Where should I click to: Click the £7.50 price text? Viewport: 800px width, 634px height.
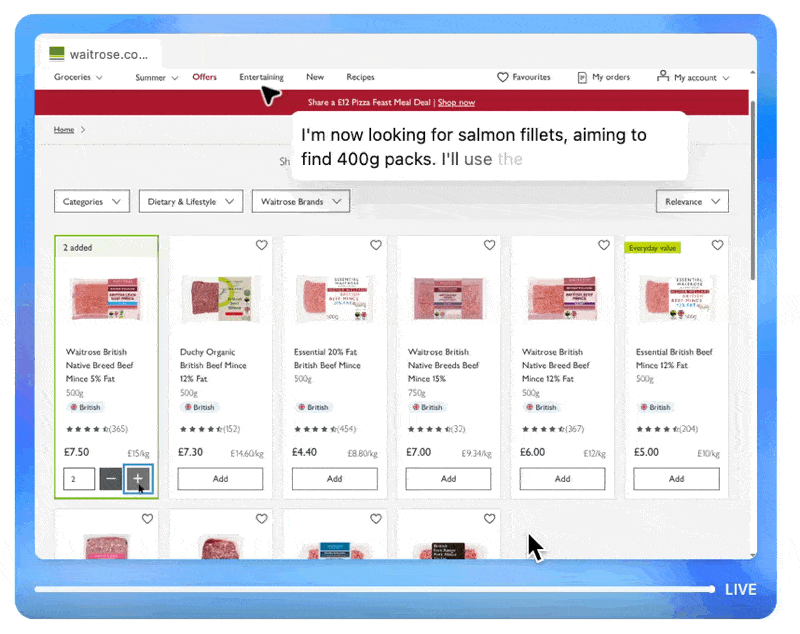point(77,452)
